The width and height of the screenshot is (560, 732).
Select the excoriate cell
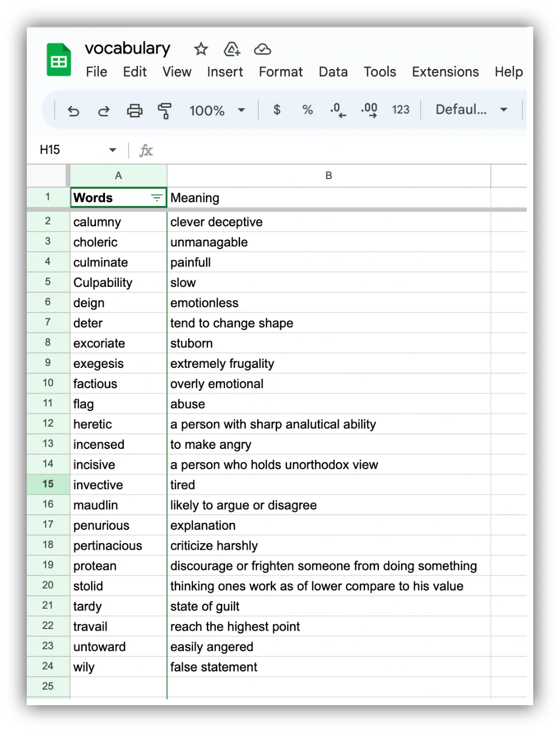click(118, 343)
